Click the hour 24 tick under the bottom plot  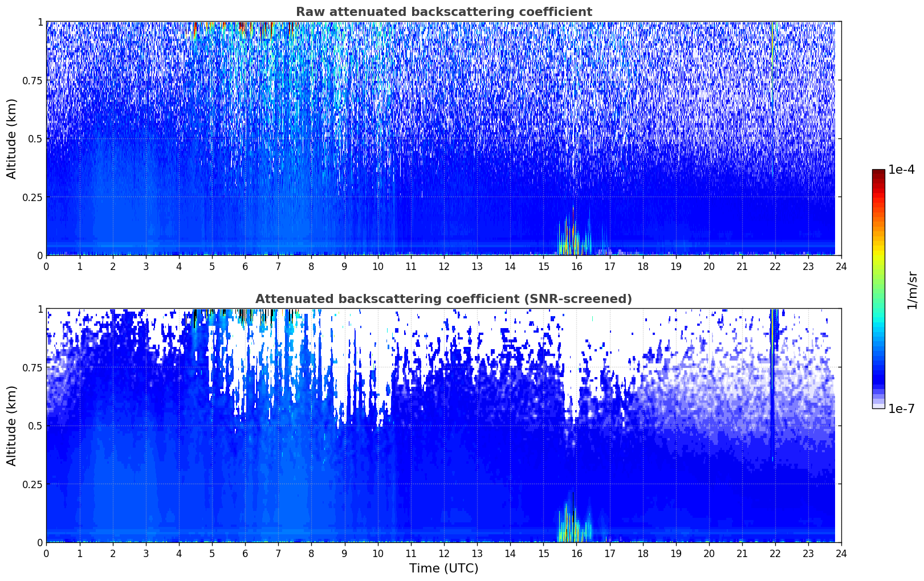tap(841, 553)
